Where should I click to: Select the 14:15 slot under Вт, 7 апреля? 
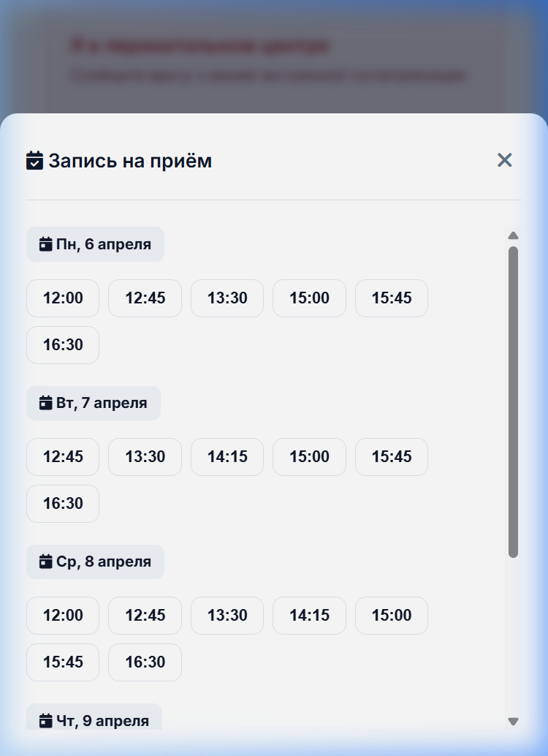click(x=227, y=456)
